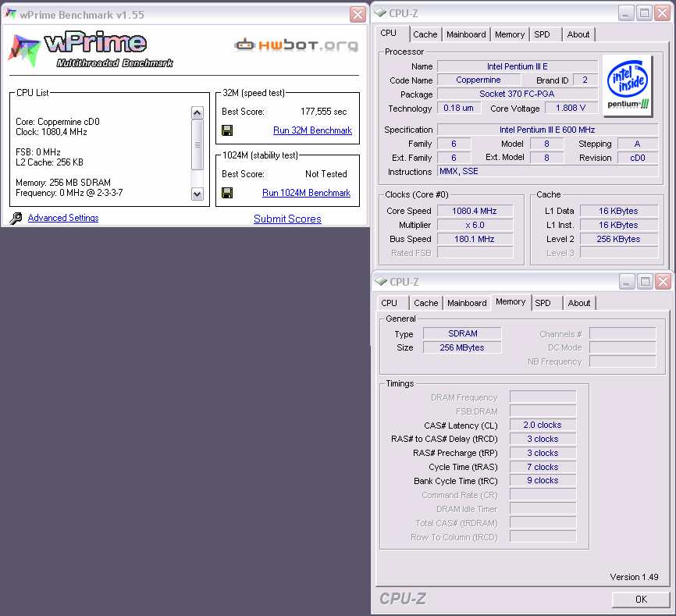Click the Cycle Time (tRAS) value '7 clocks'
The height and width of the screenshot is (616, 676).
coord(543,467)
